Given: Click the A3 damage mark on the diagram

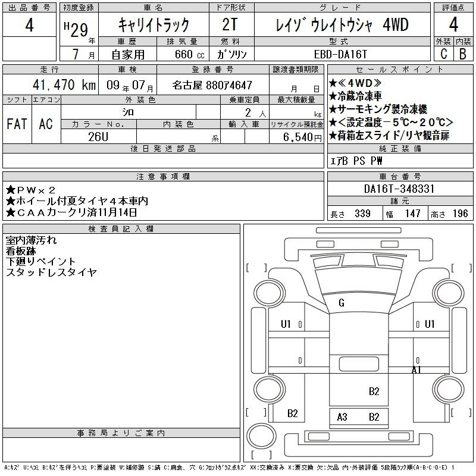Looking at the screenshot, I should [x=342, y=417].
